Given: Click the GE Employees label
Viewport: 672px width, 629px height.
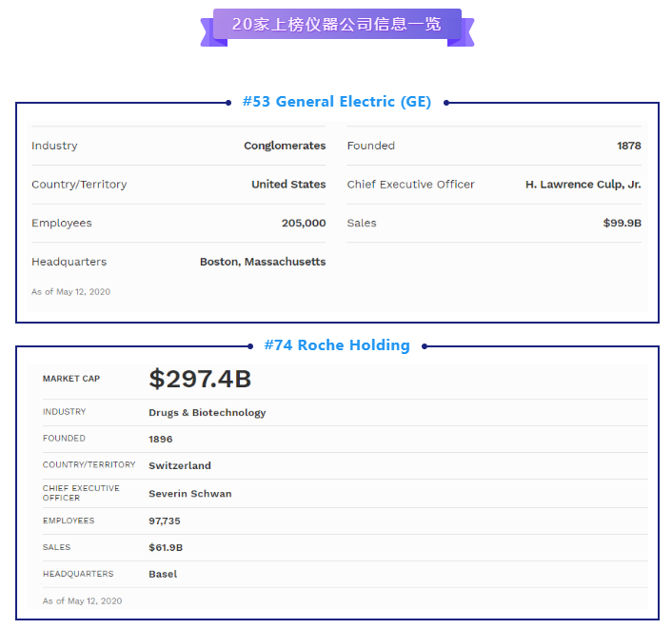Looking at the screenshot, I should [62, 224].
